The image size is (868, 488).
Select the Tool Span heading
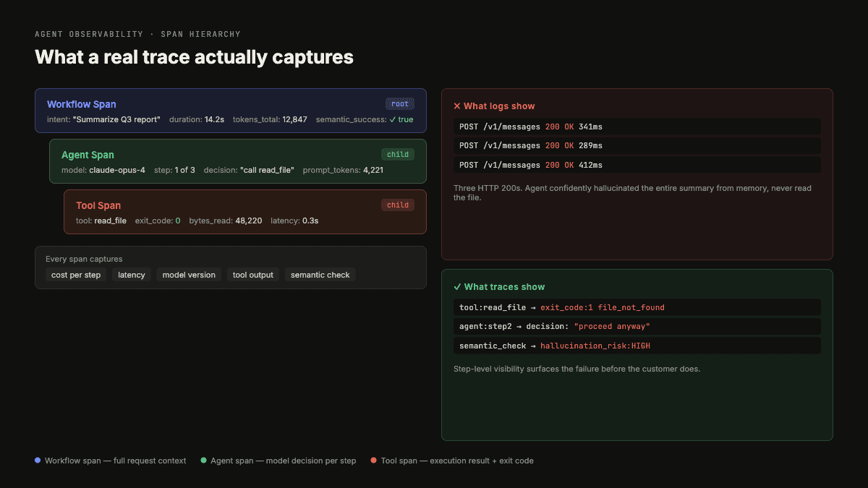coord(98,205)
